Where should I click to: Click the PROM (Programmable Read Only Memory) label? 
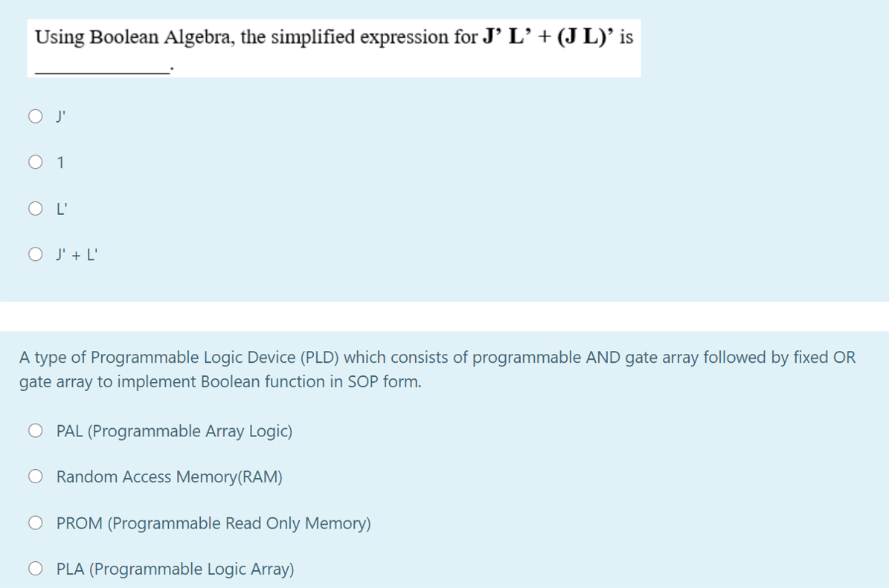click(213, 523)
